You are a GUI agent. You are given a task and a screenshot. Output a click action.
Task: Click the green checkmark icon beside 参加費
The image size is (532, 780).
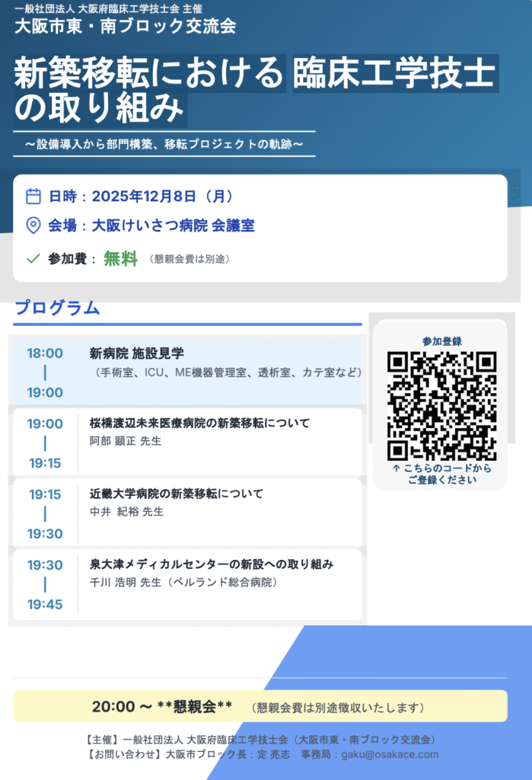[x=33, y=259]
